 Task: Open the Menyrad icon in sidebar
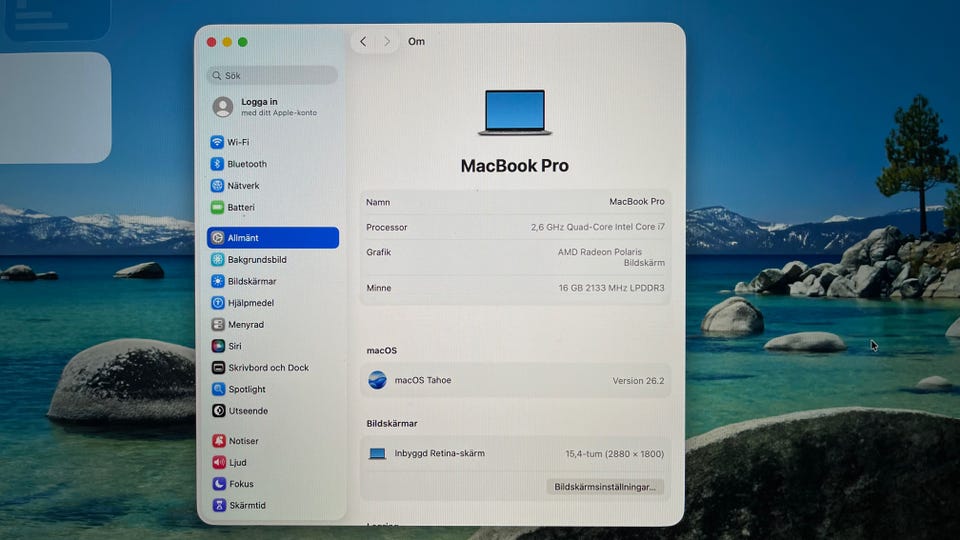218,324
